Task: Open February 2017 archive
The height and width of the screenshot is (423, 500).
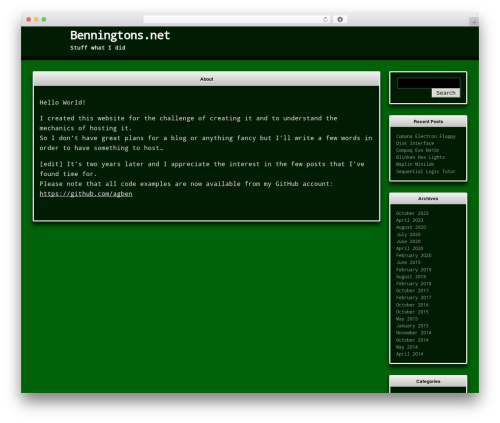Action: 413,298
